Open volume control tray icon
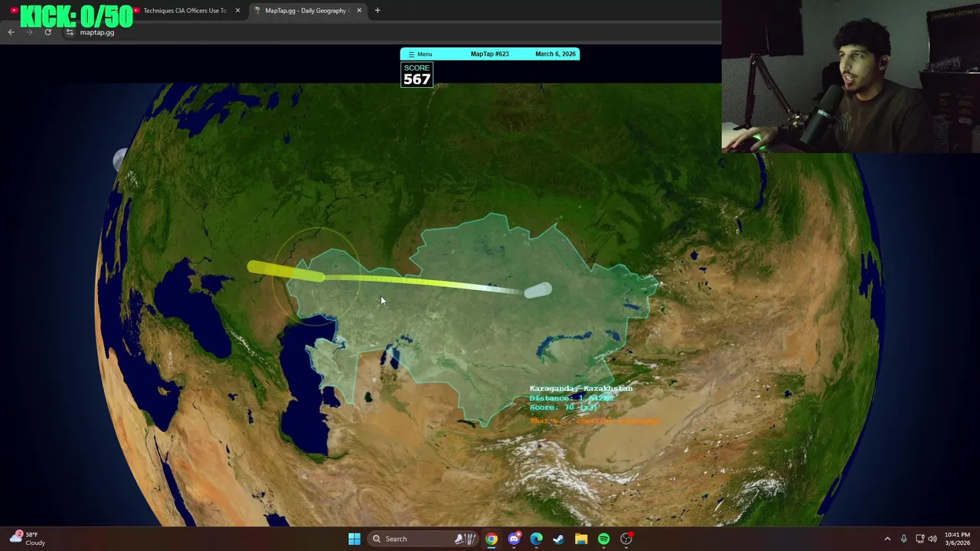Screen dimensions: 980x551 tap(933, 539)
